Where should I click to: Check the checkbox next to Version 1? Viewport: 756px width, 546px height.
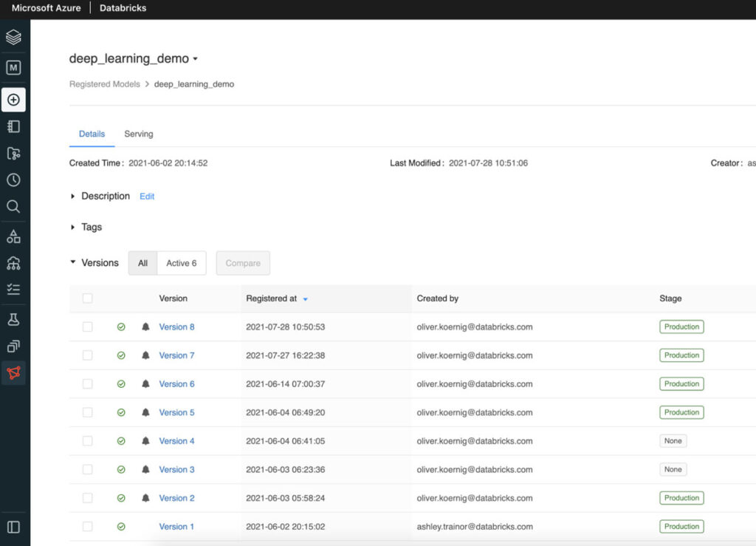87,526
